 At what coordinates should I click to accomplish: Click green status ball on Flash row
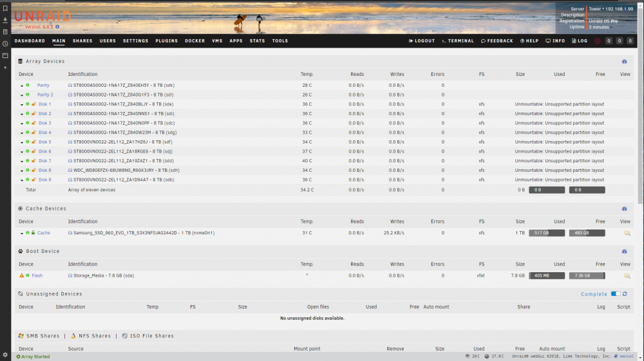pos(28,275)
